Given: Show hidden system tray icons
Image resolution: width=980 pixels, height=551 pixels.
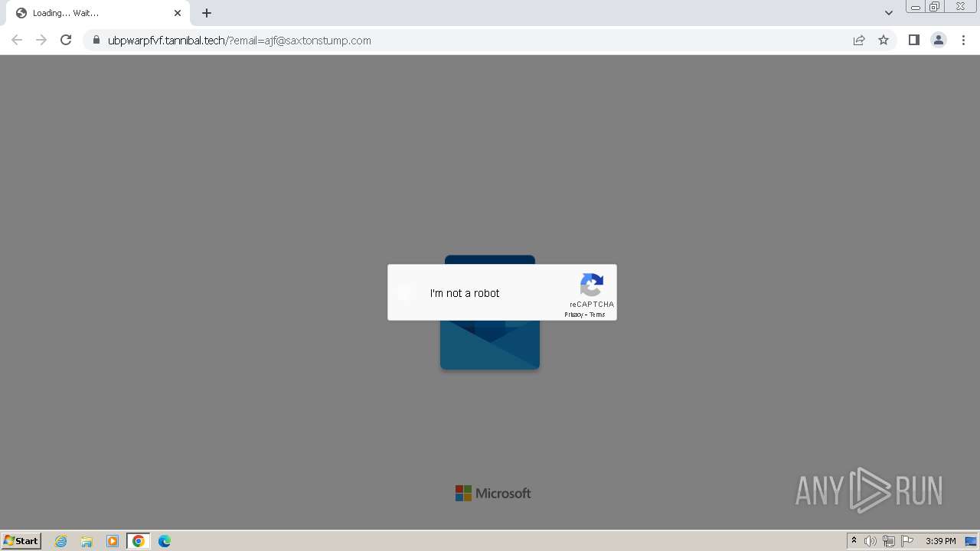Looking at the screenshot, I should pyautogui.click(x=854, y=541).
